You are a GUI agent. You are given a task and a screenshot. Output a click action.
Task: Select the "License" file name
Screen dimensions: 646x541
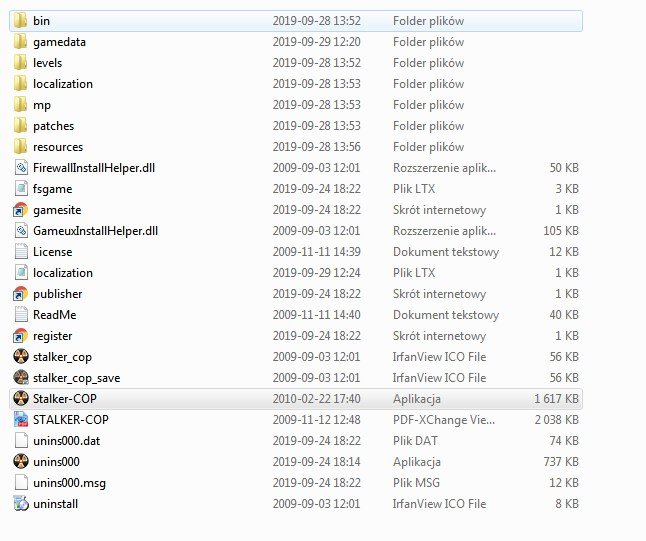click(x=52, y=252)
